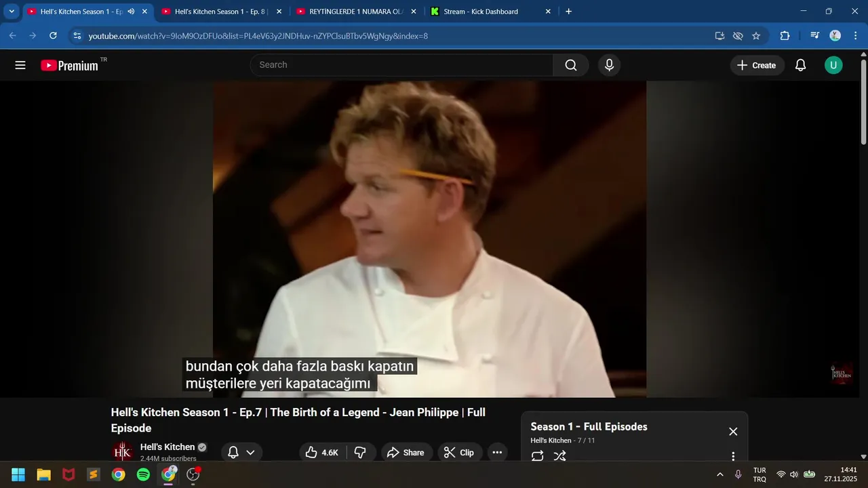Open the account avatar menu
This screenshot has height=488, width=868.
tap(833, 65)
